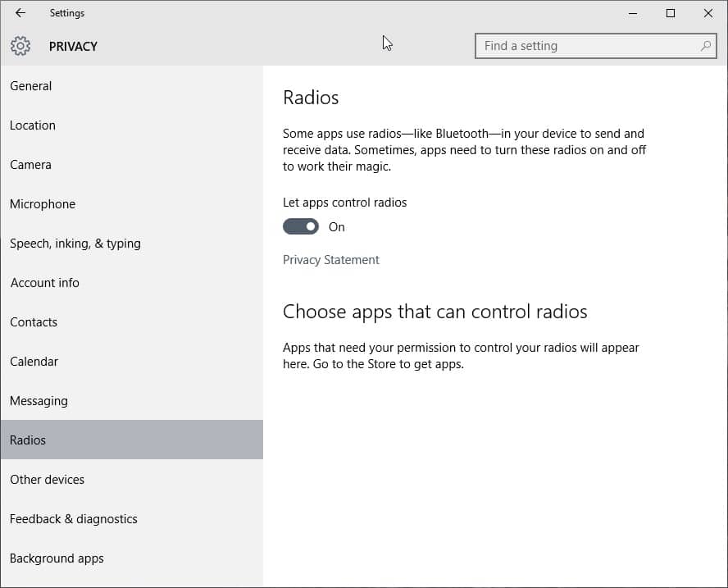Click the Privacy gear icon
Viewport: 728px width, 588px height.
point(20,46)
